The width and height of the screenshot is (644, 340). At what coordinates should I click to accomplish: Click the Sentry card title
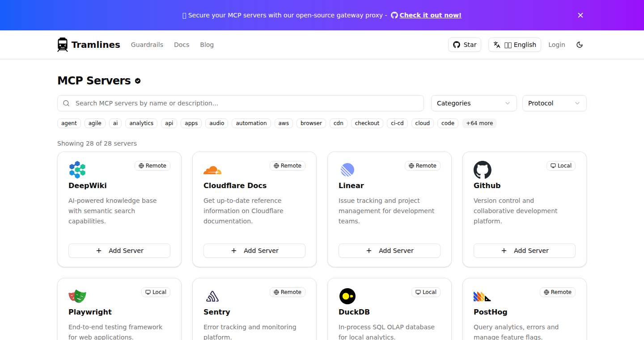click(x=217, y=312)
